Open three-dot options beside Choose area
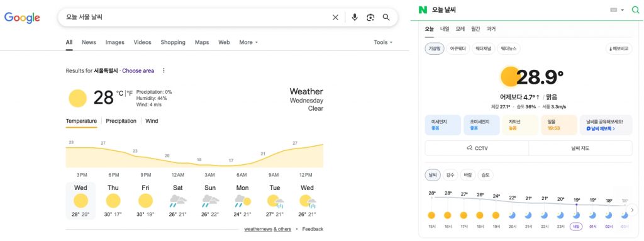Screen dimensions: 644x241 point(164,70)
